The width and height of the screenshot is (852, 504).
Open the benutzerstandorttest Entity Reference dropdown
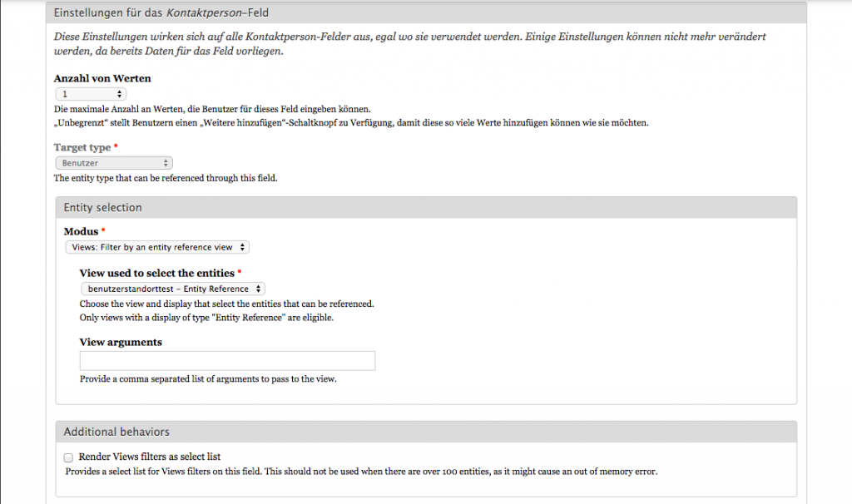[x=173, y=289]
